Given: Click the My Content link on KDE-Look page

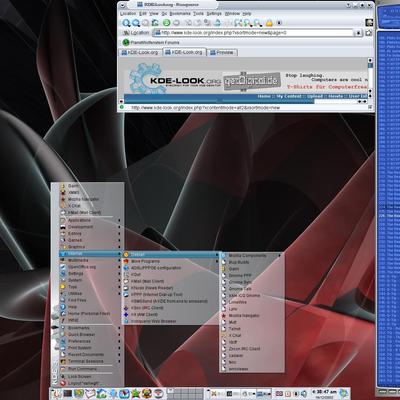Looking at the screenshot, I should coord(289,97).
